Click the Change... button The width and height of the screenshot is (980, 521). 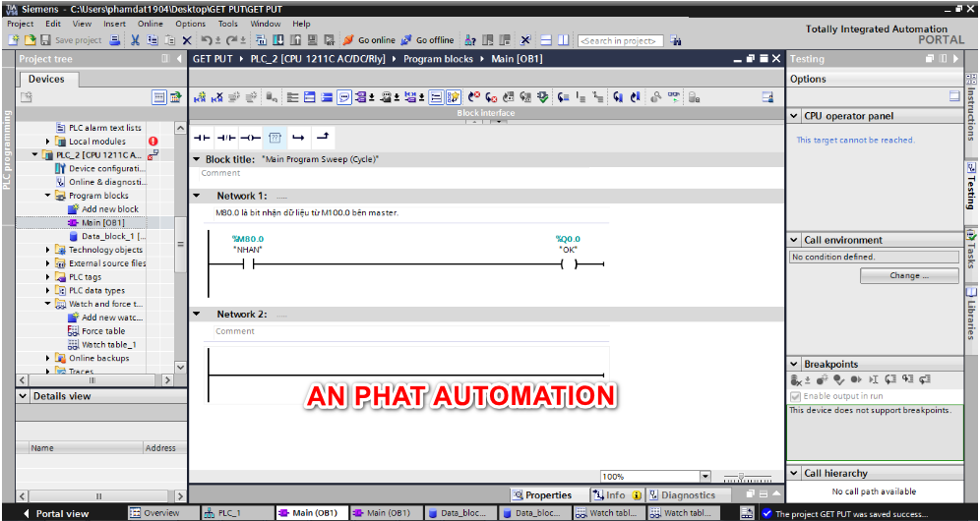click(908, 276)
